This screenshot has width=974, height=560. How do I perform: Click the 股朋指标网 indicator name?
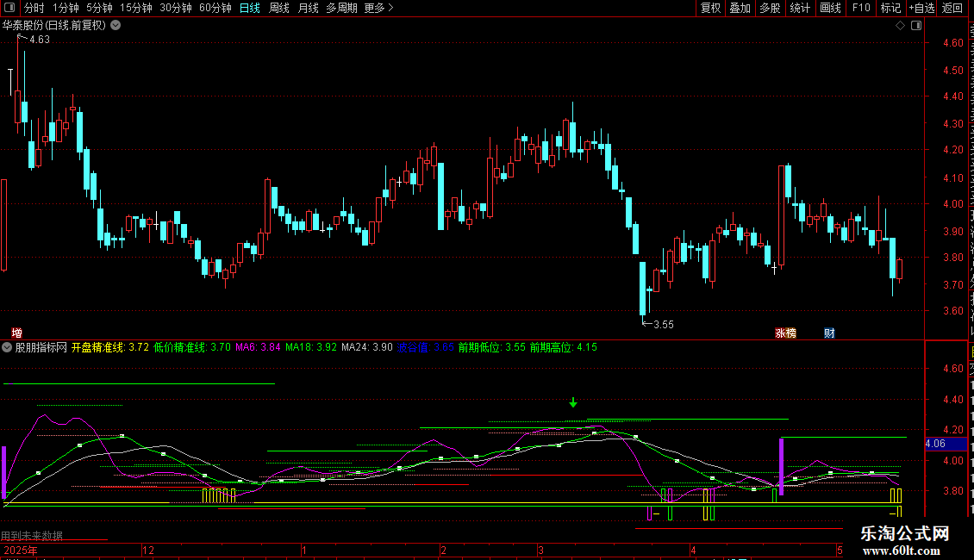pyautogui.click(x=41, y=348)
